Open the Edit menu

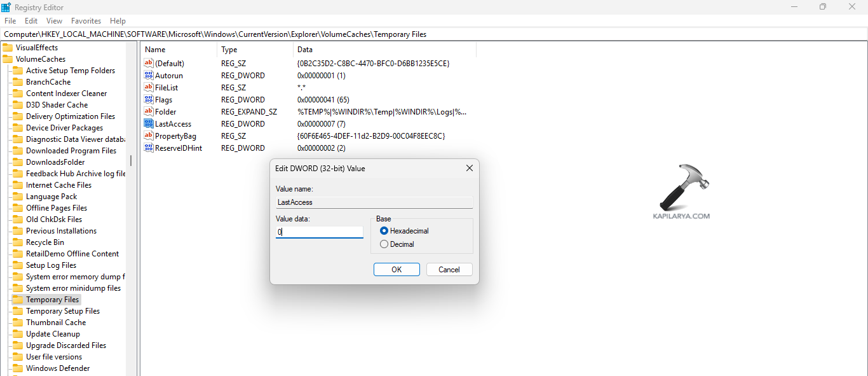pyautogui.click(x=31, y=21)
